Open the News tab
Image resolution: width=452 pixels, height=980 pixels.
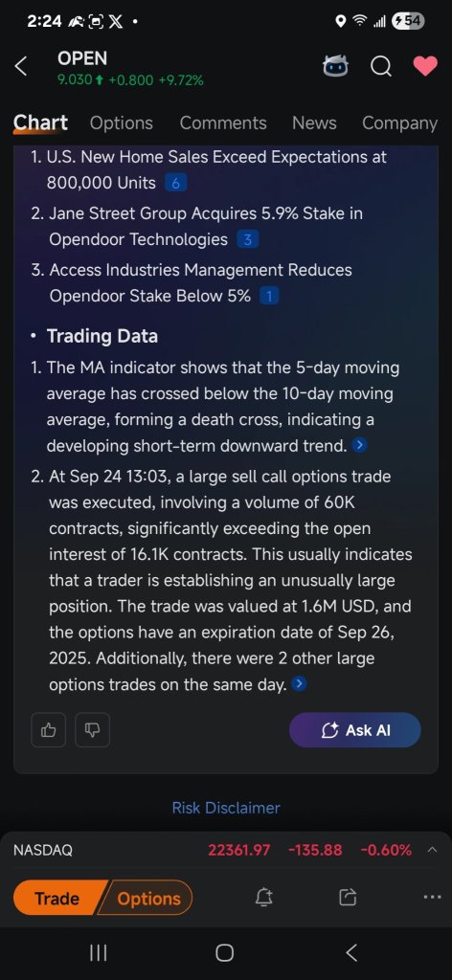[x=314, y=123]
